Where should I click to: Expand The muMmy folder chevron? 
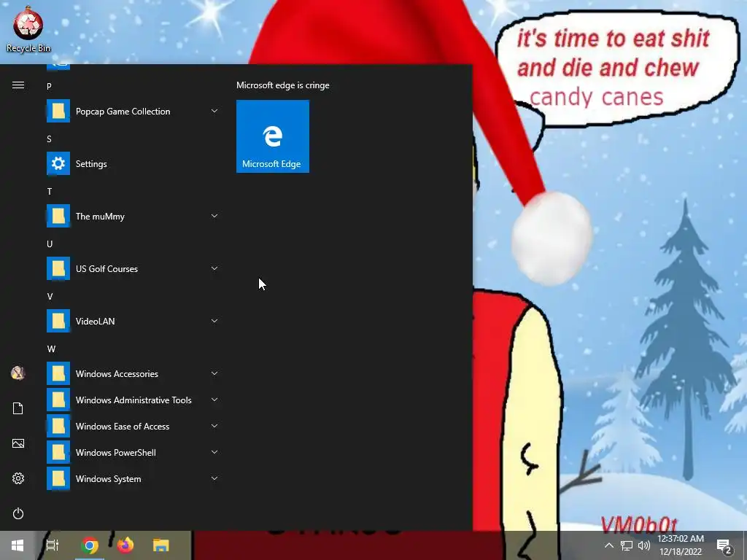[x=214, y=216]
